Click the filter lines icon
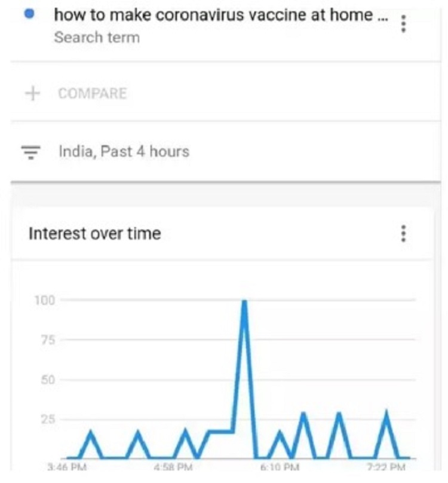Image resolution: width=448 pixels, height=483 pixels. [x=30, y=152]
